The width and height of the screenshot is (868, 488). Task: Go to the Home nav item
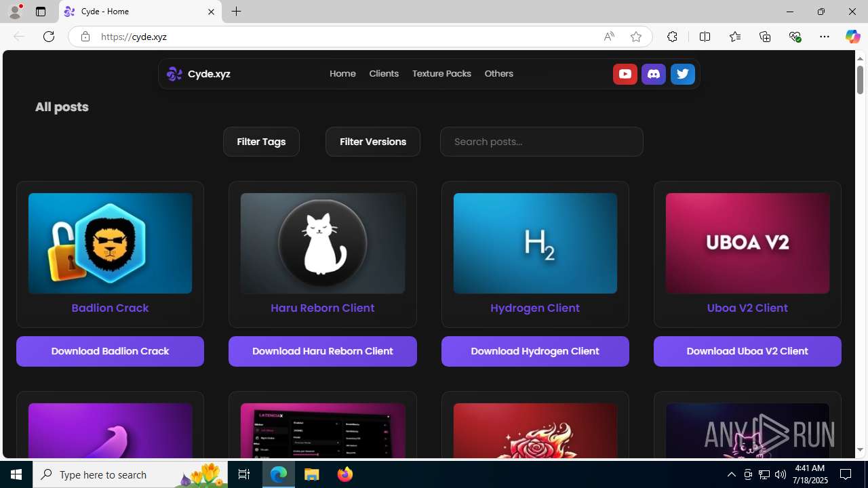[x=342, y=74]
